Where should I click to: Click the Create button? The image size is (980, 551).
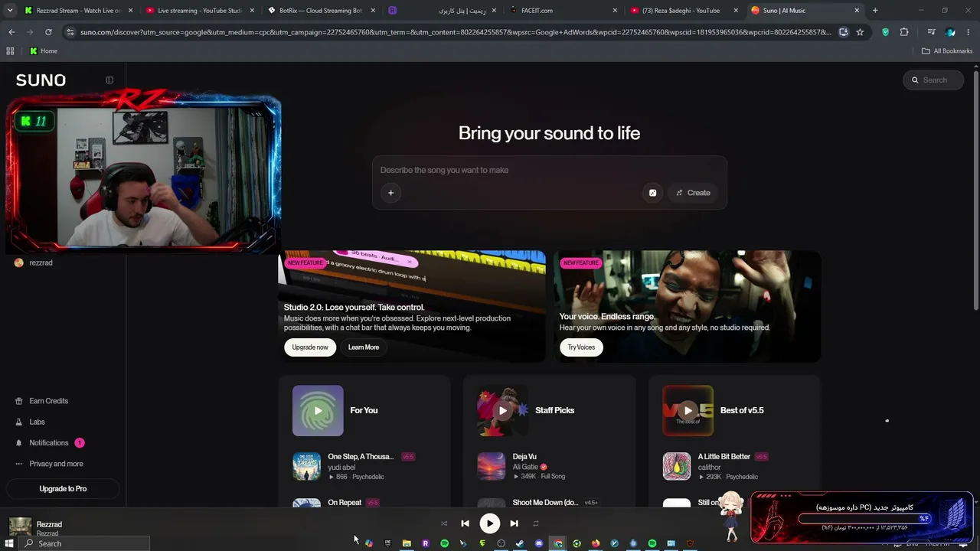694,193
